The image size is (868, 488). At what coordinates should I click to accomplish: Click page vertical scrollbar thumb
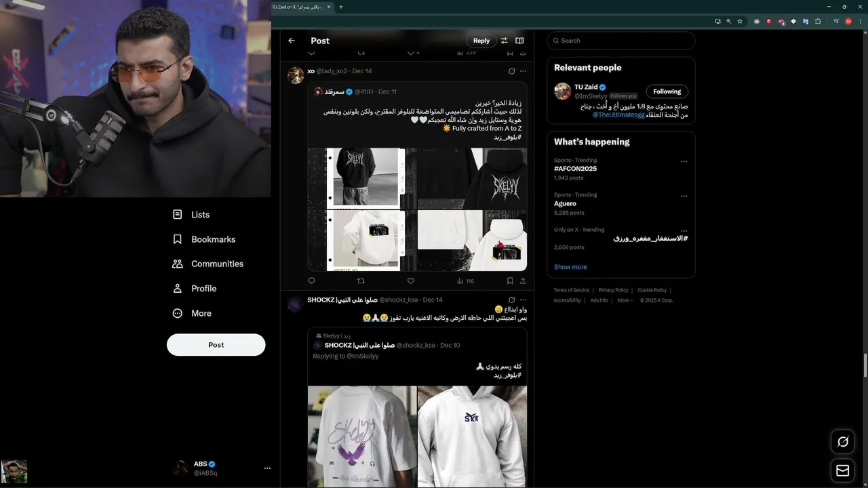865,366
